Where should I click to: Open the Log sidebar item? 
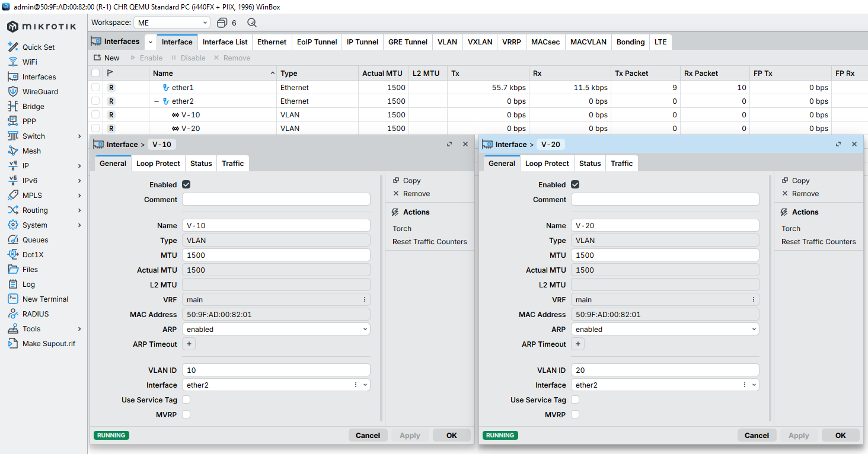(x=28, y=284)
